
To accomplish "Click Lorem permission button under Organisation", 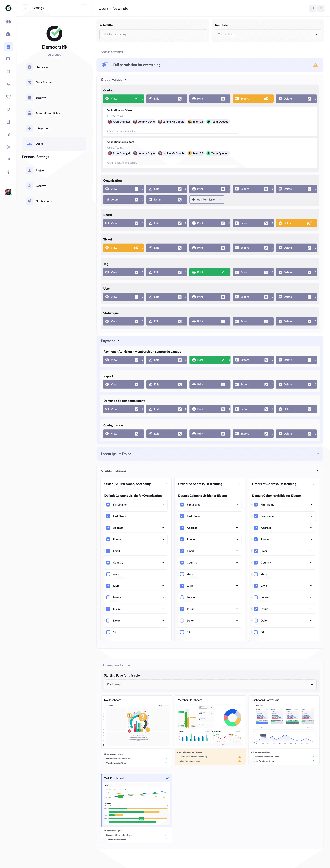I will pos(123,199).
